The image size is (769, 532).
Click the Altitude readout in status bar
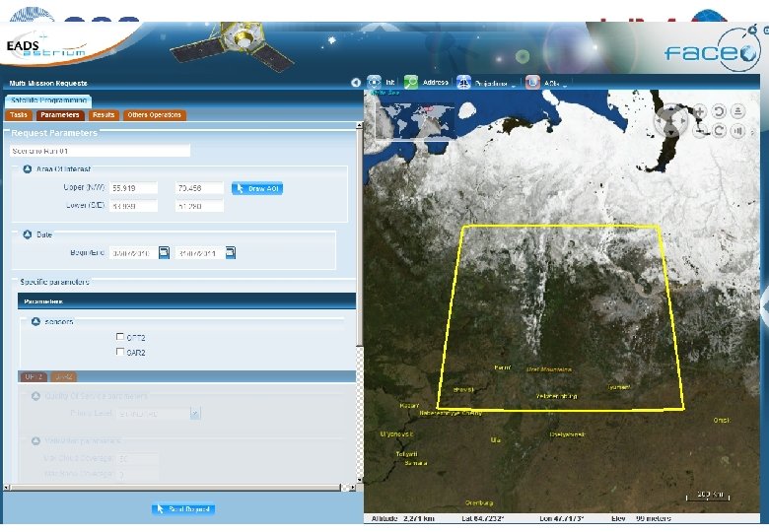(x=402, y=518)
